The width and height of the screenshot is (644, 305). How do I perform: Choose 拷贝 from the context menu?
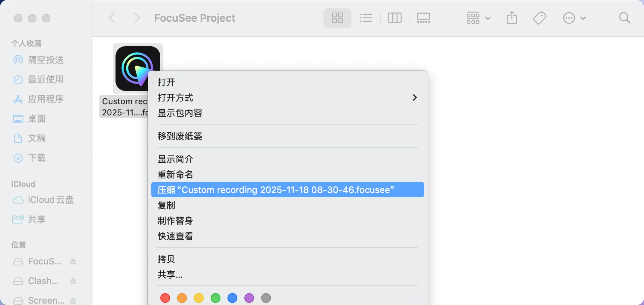pos(287,259)
